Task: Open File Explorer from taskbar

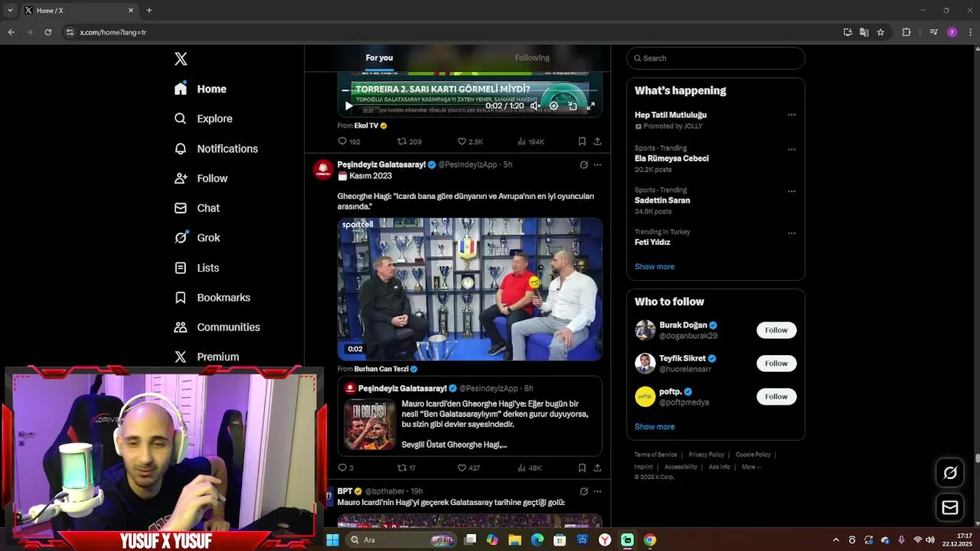Action: click(514, 540)
